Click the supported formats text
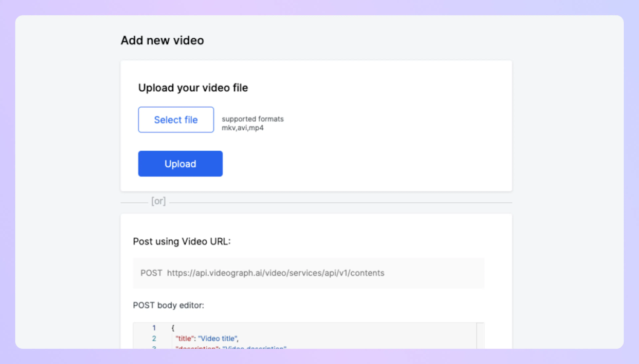This screenshot has width=639, height=364. (253, 119)
